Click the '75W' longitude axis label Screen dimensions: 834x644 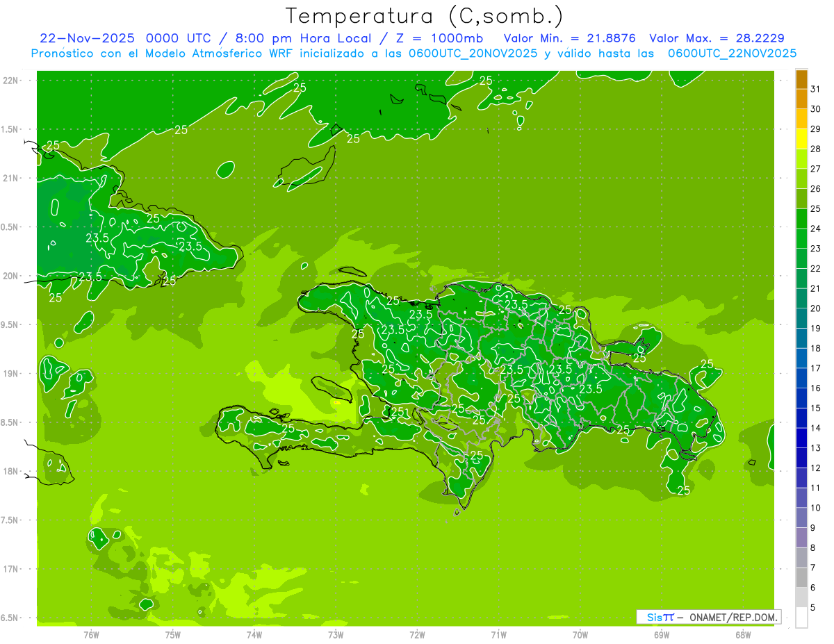pos(173,635)
